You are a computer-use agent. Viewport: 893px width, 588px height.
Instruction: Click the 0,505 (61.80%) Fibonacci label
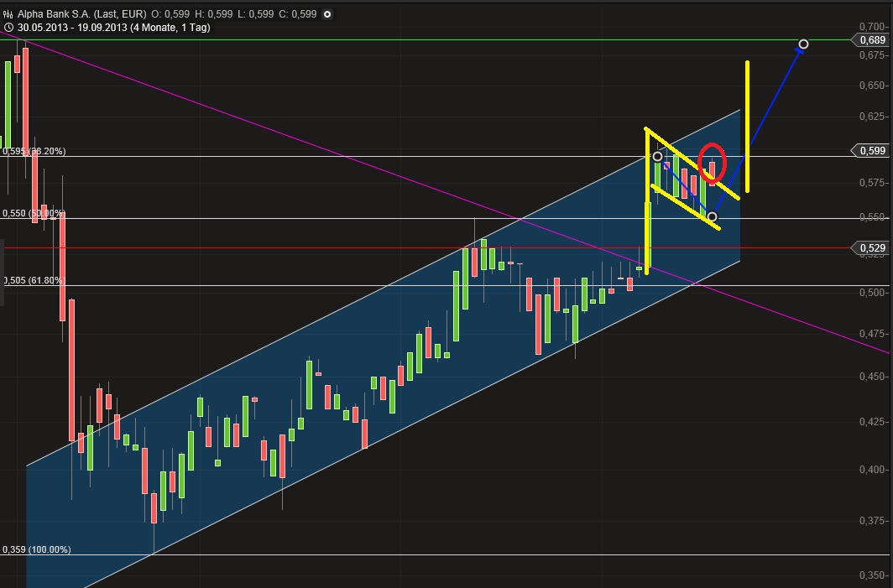[34, 281]
